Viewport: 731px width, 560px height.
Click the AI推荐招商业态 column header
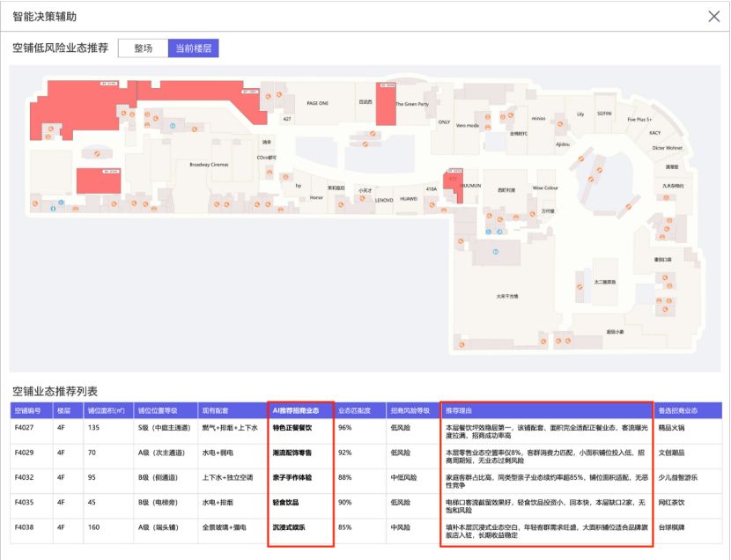point(300,410)
